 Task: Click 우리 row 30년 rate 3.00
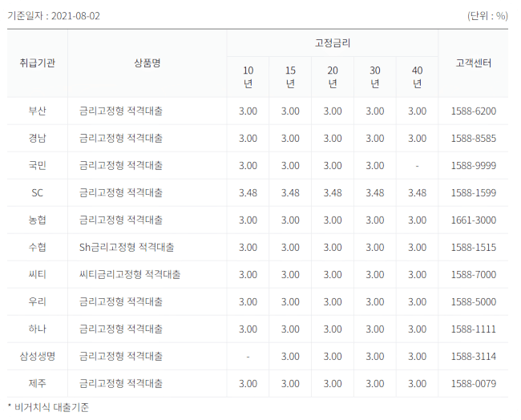(x=375, y=301)
